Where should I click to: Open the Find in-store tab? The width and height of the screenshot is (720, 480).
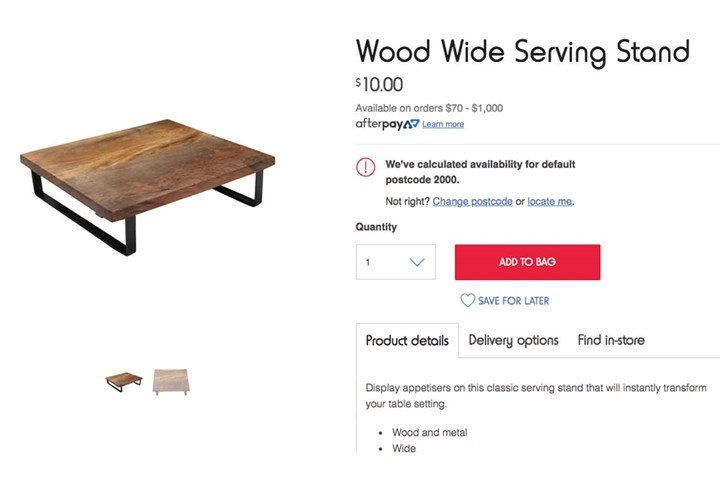point(611,340)
